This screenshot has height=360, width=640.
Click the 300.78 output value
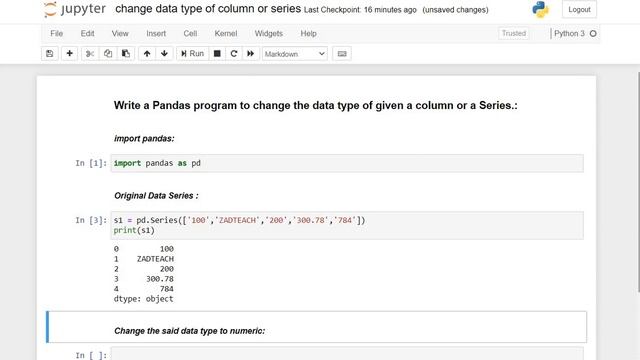click(x=160, y=279)
